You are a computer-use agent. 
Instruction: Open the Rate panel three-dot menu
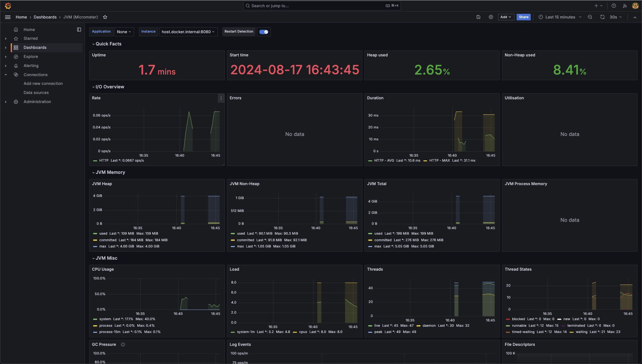point(221,98)
